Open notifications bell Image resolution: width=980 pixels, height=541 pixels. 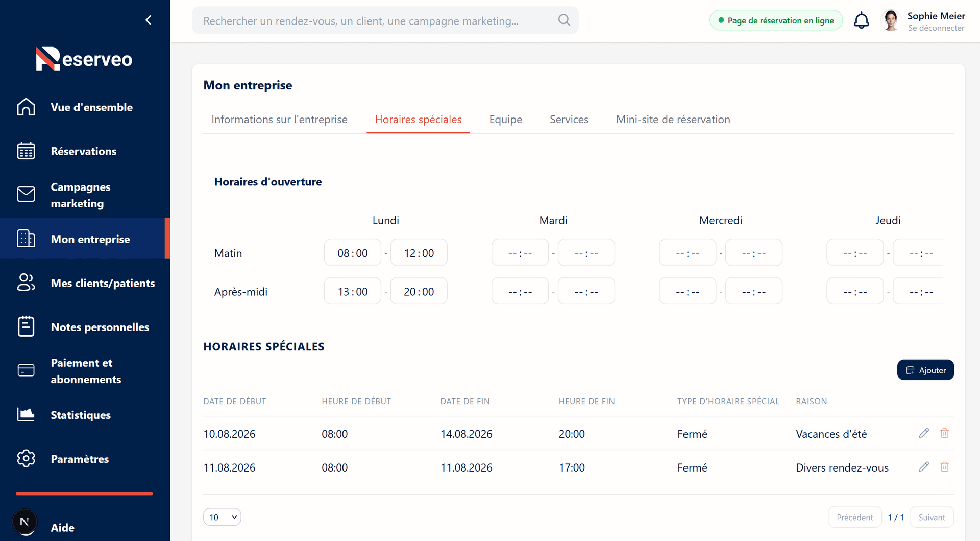[862, 20]
